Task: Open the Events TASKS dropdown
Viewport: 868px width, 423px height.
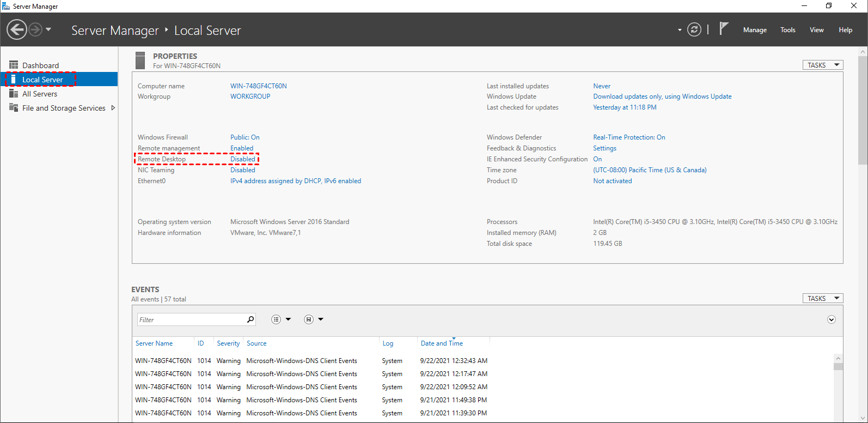Action: [822, 298]
